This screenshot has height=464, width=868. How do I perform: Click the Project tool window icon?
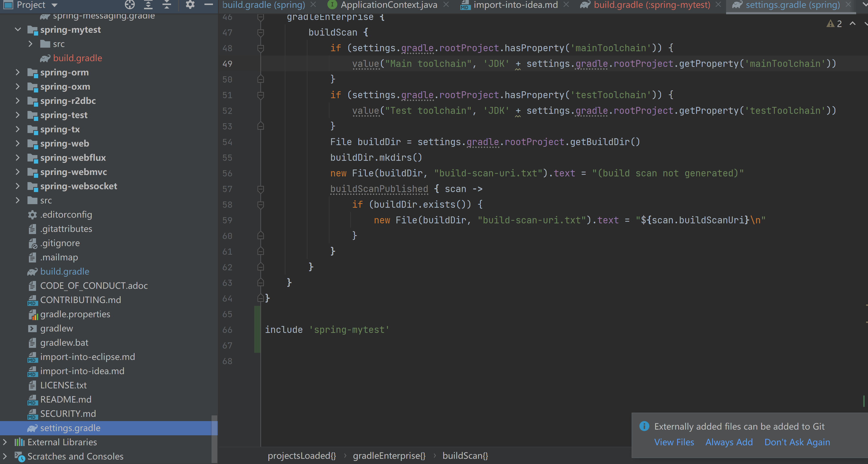tap(8, 5)
